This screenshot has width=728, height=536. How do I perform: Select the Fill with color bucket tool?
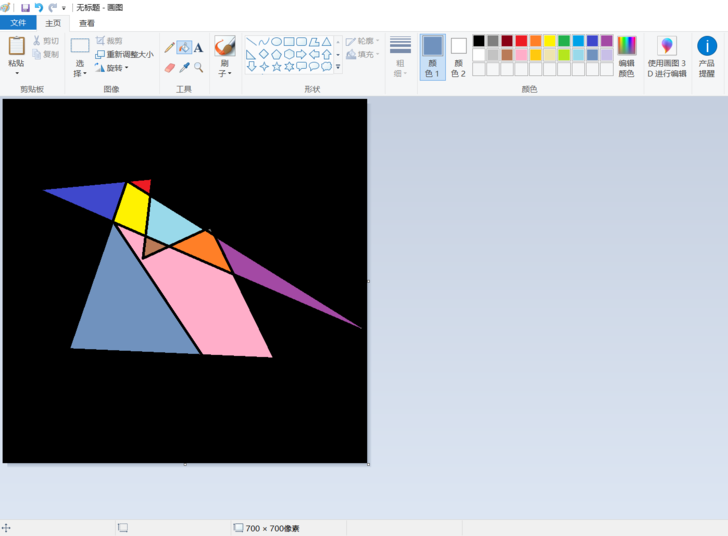click(x=184, y=47)
